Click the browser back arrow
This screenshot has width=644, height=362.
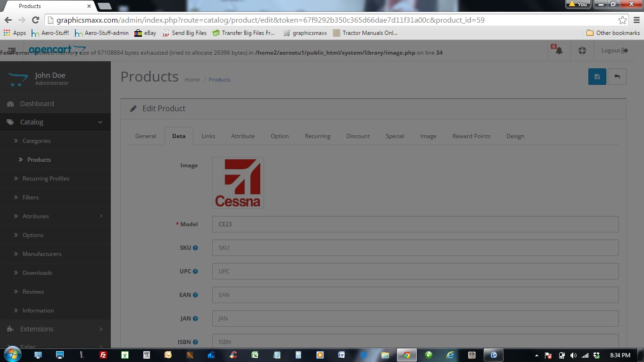8,20
